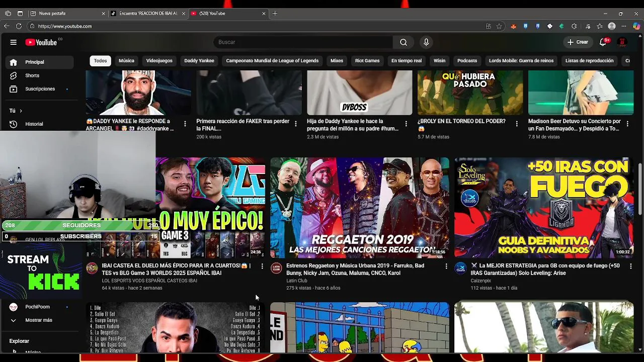Select the Videojuegos filter chip
Screen dimensions: 644x362
click(159, 61)
